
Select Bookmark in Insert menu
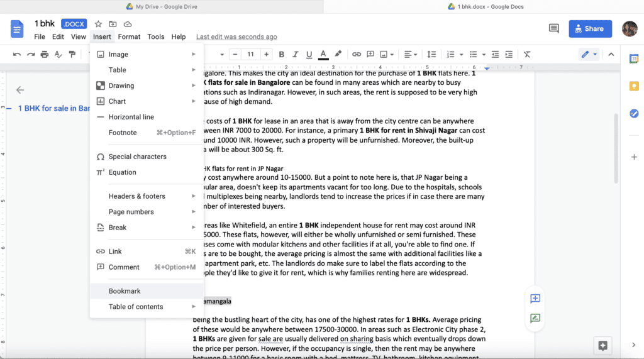click(147, 291)
